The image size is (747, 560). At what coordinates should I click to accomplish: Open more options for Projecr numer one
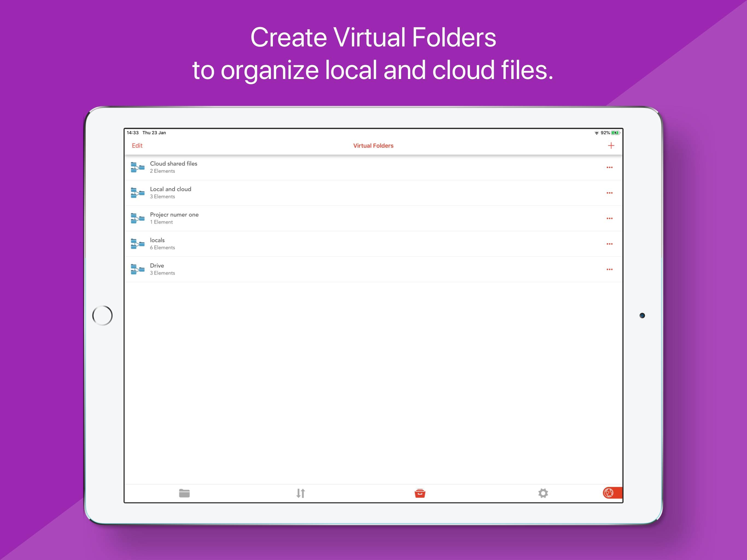(609, 218)
